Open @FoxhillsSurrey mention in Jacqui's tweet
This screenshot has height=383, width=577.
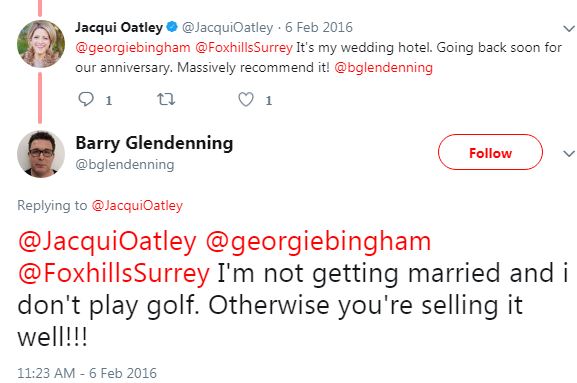(x=244, y=48)
